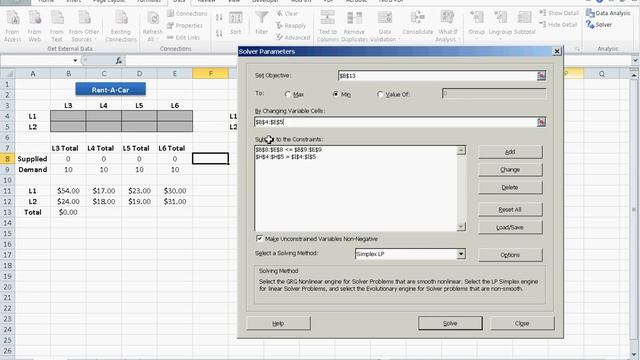Open From Other Sources menu
The height and width of the screenshot is (360, 640).
(84, 25)
